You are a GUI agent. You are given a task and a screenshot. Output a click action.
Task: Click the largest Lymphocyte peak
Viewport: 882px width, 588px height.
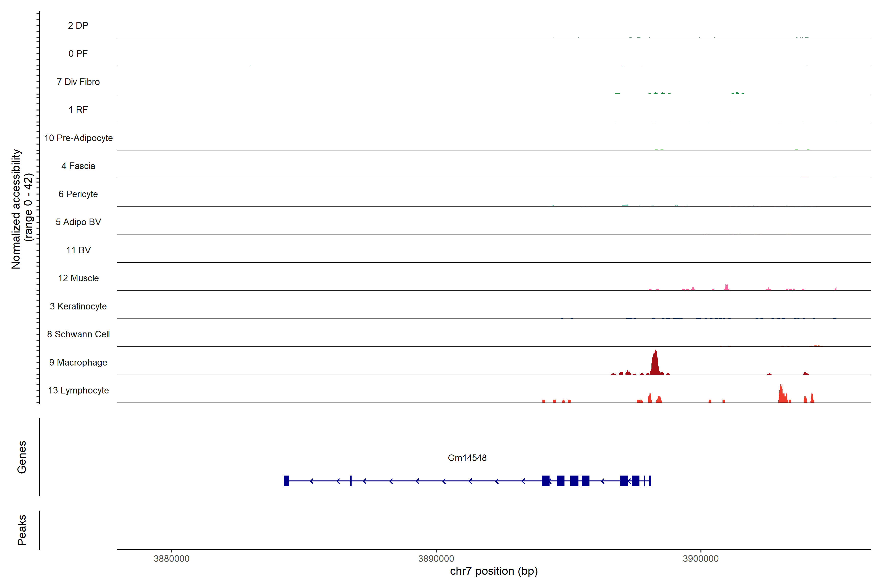782,394
